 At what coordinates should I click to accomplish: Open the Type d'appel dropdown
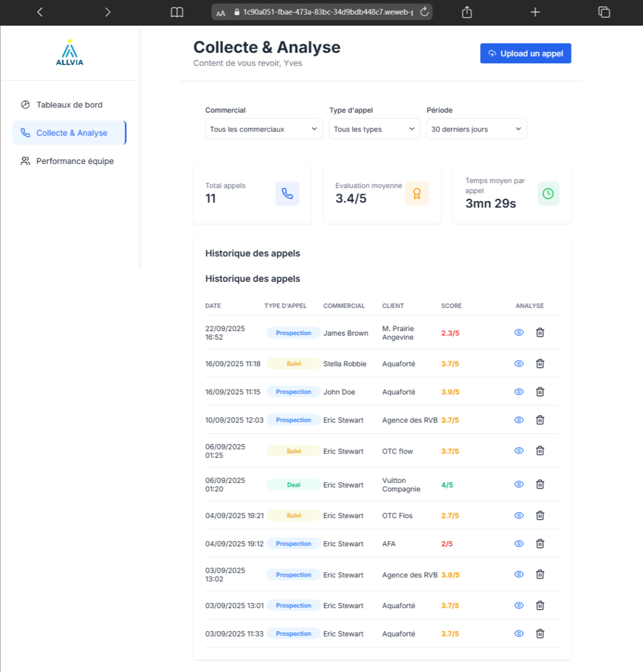coord(374,129)
